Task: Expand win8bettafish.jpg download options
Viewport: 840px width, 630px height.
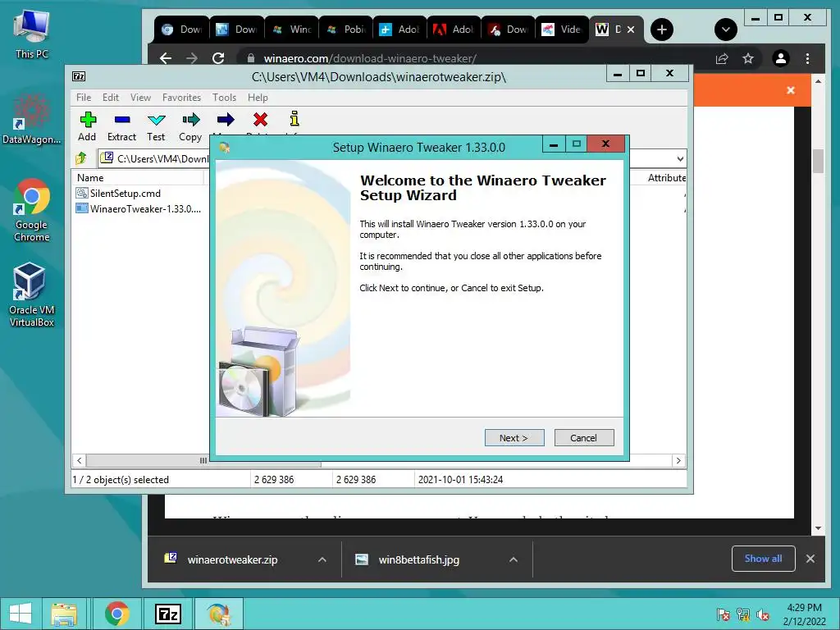Action: pyautogui.click(x=514, y=559)
